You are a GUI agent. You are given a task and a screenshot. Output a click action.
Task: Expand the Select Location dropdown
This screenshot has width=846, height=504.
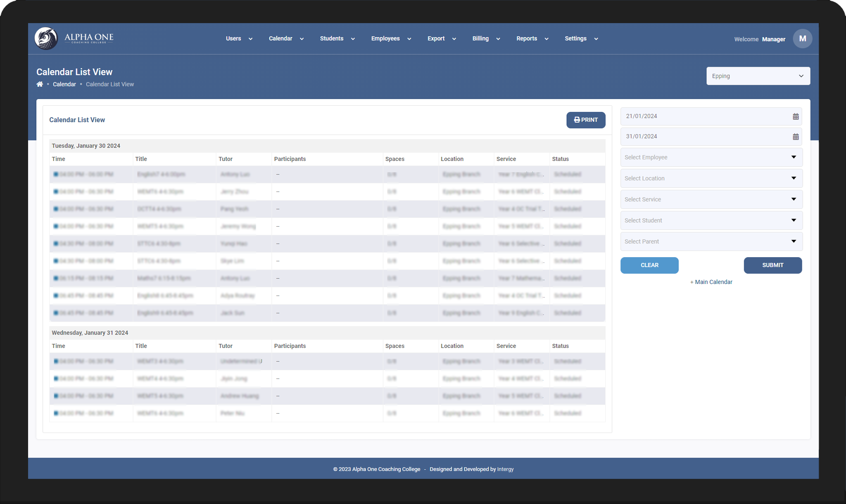tap(711, 178)
